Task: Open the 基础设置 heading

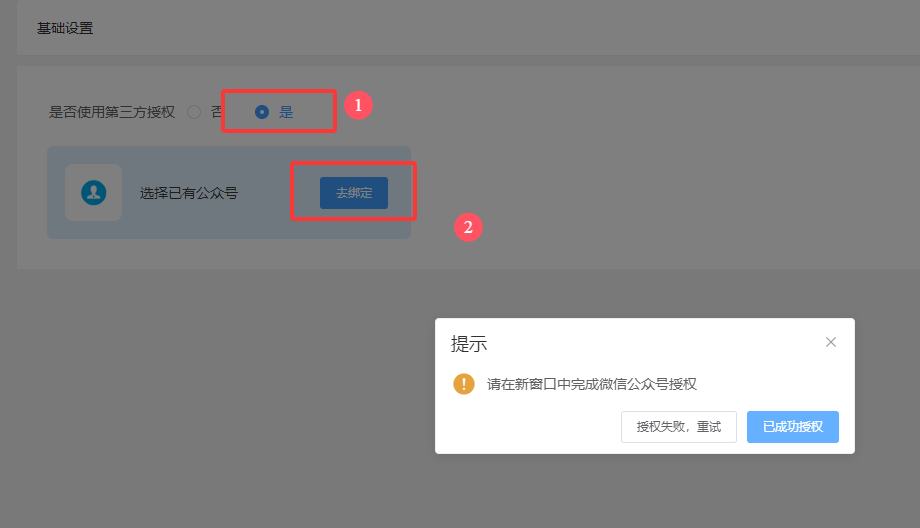Action: click(x=65, y=28)
